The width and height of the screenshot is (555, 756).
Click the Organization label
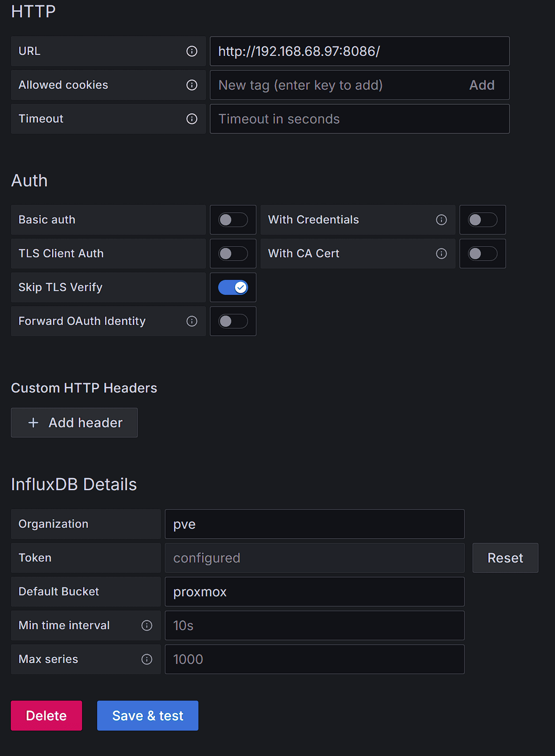click(53, 524)
